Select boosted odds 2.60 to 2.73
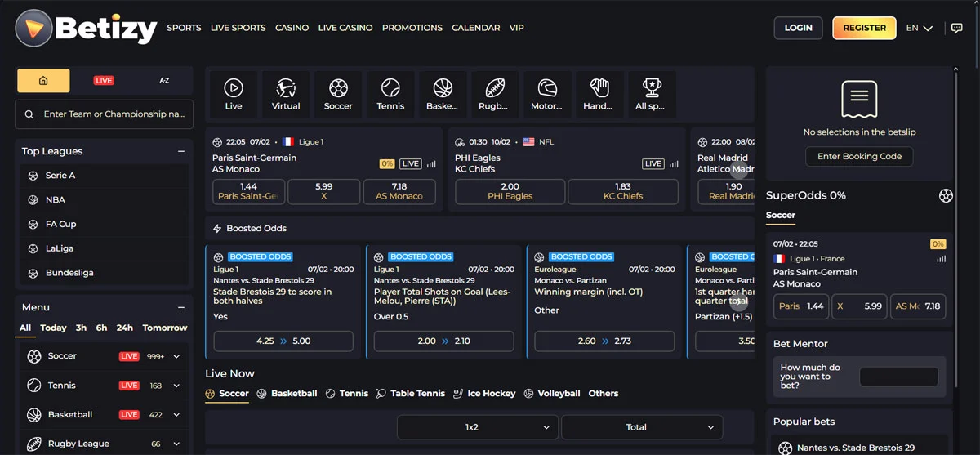This screenshot has height=455, width=980. (604, 341)
